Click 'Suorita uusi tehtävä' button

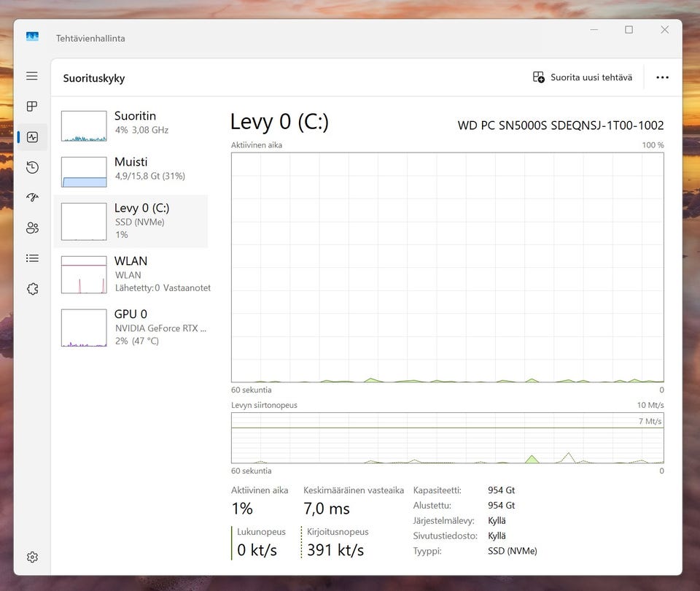[x=582, y=77]
